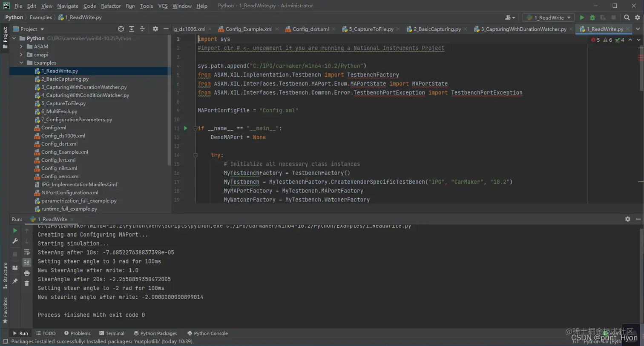Open the TODO tool window

tap(46, 333)
